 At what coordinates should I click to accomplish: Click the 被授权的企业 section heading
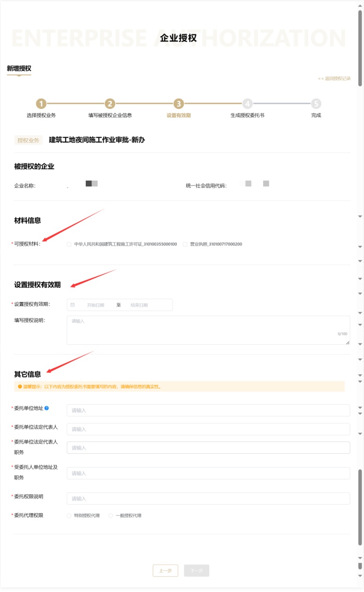click(34, 167)
